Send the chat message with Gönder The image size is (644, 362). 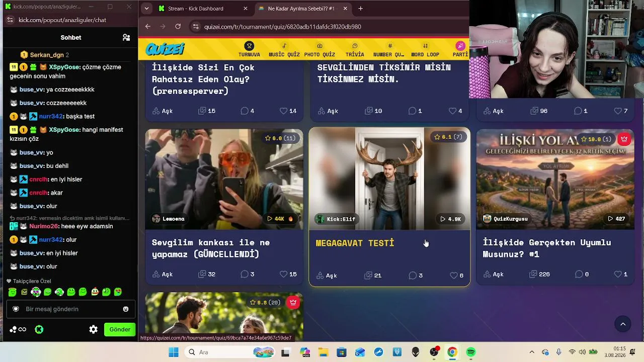coord(120,329)
